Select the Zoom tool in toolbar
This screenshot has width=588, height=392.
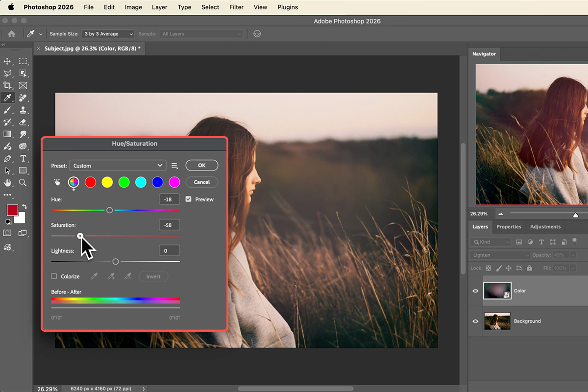(23, 182)
